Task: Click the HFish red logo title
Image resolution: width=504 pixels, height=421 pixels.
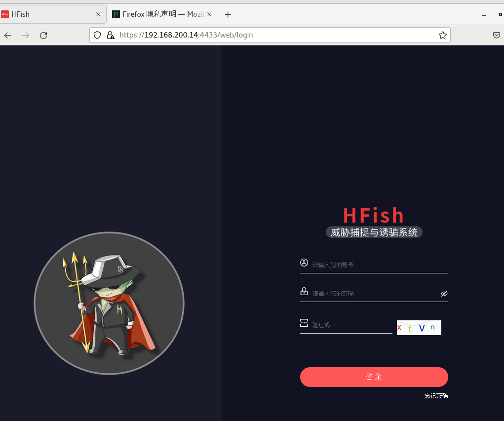Action: click(x=374, y=215)
